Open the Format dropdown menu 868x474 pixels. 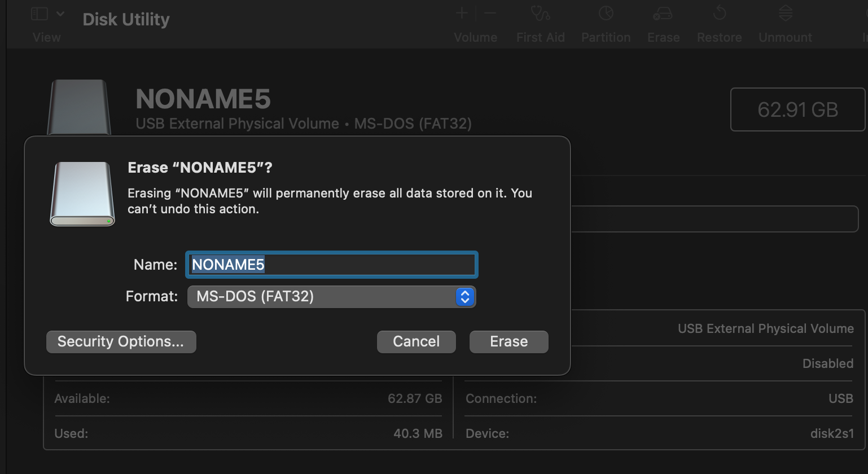[331, 296]
